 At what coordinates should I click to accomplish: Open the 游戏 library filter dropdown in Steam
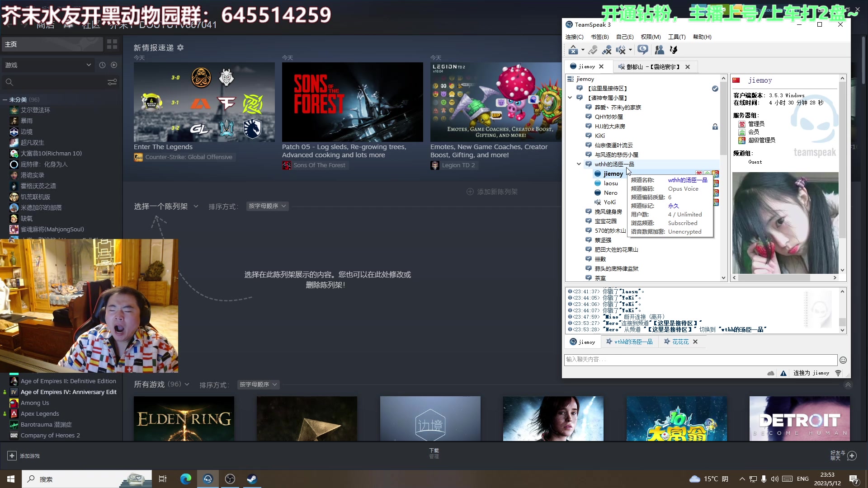48,65
